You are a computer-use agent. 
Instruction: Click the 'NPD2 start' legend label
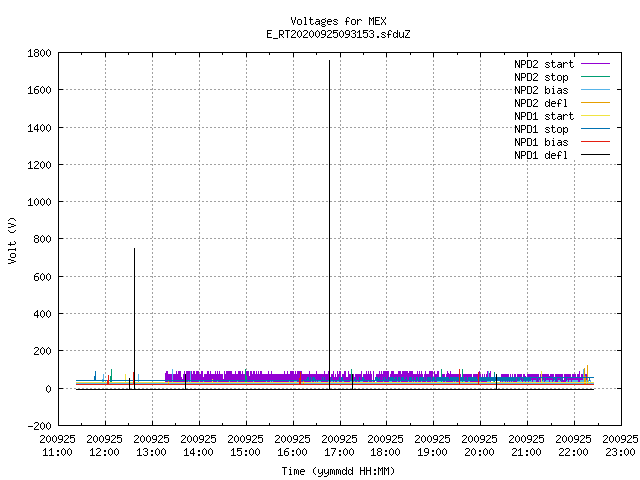(544, 64)
